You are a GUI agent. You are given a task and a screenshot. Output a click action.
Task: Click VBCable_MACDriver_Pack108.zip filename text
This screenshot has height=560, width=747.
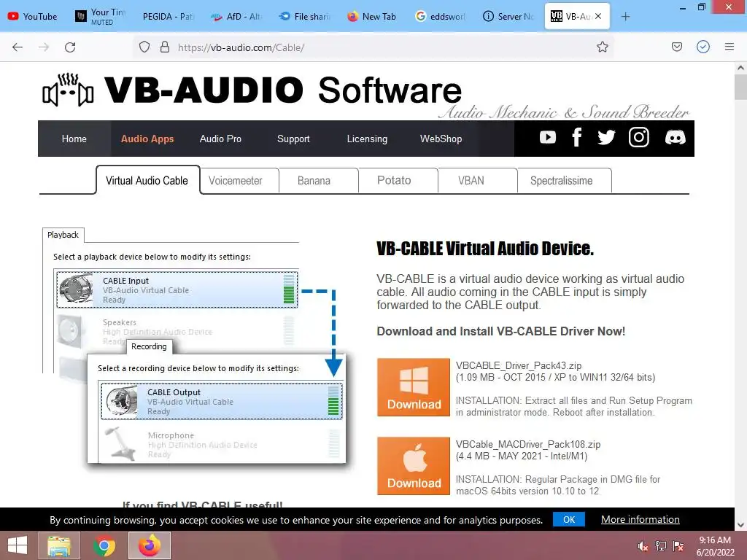528,444
